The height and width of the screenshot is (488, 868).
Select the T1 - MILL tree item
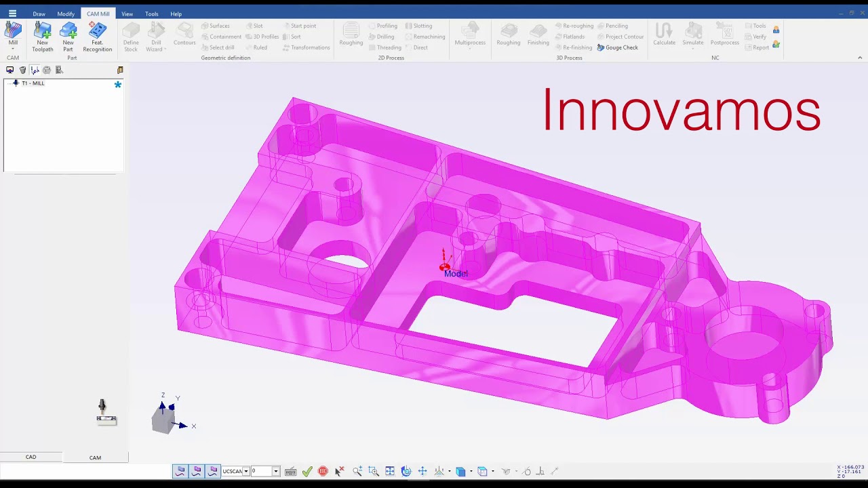[x=33, y=83]
